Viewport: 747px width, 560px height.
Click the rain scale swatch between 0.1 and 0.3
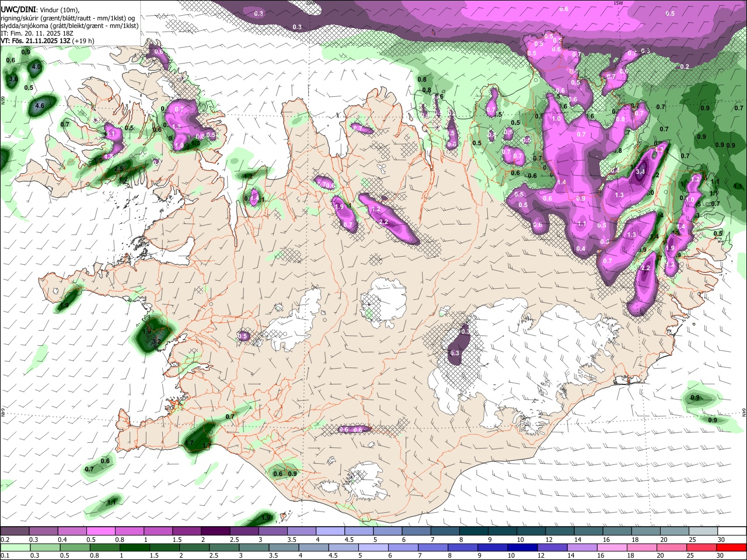click(15, 547)
